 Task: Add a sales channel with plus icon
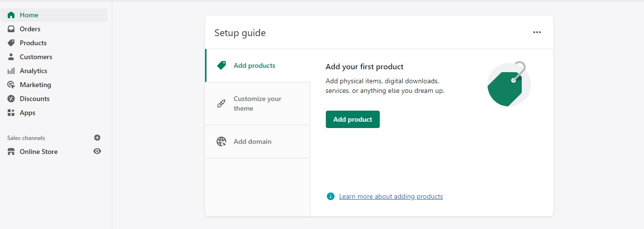[97, 138]
